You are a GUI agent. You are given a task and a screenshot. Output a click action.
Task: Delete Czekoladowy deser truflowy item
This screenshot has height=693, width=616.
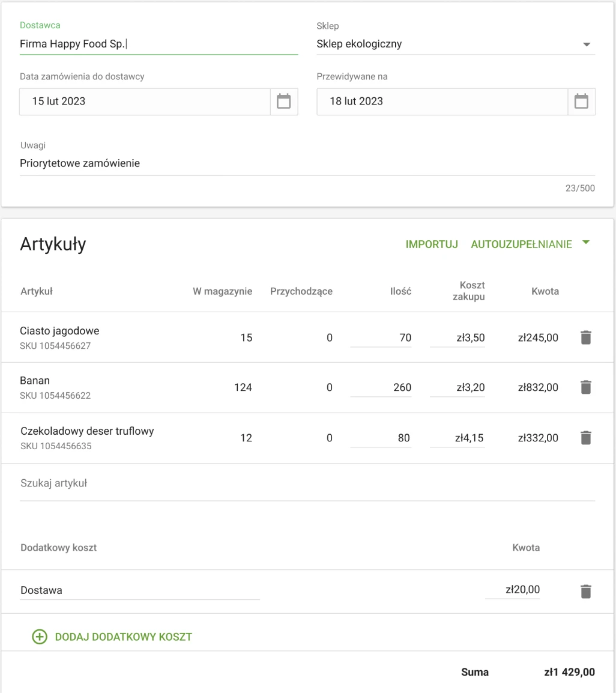(x=586, y=438)
